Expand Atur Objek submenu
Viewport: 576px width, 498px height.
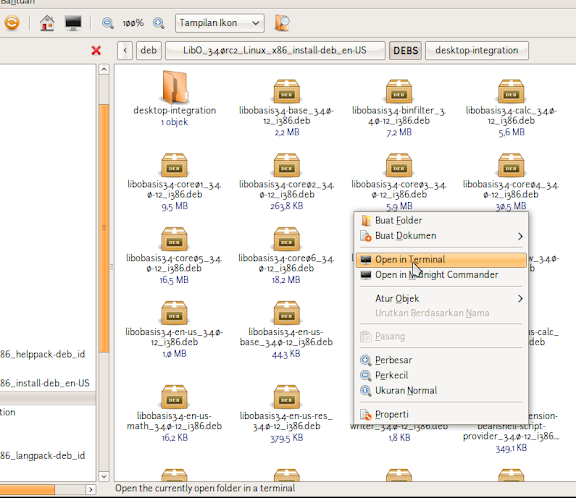(x=441, y=299)
